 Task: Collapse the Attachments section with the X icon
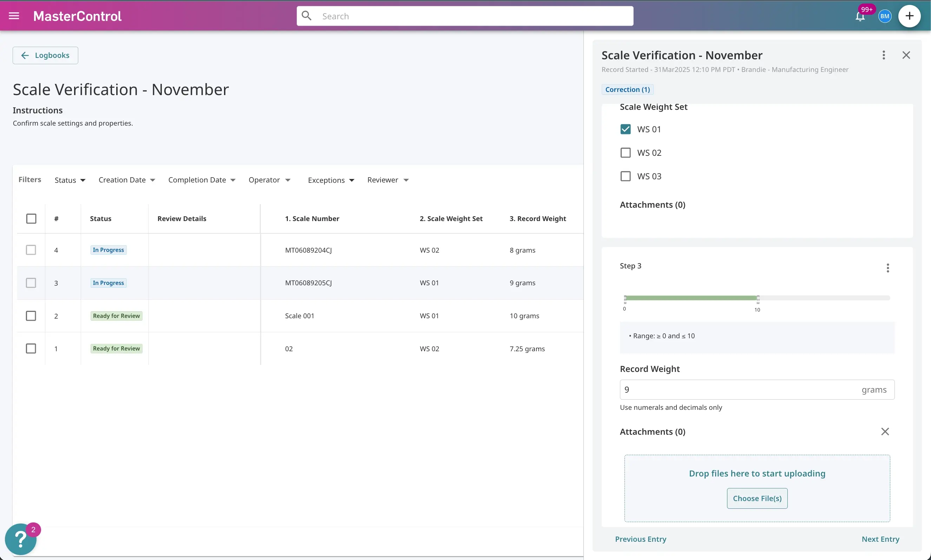point(885,431)
